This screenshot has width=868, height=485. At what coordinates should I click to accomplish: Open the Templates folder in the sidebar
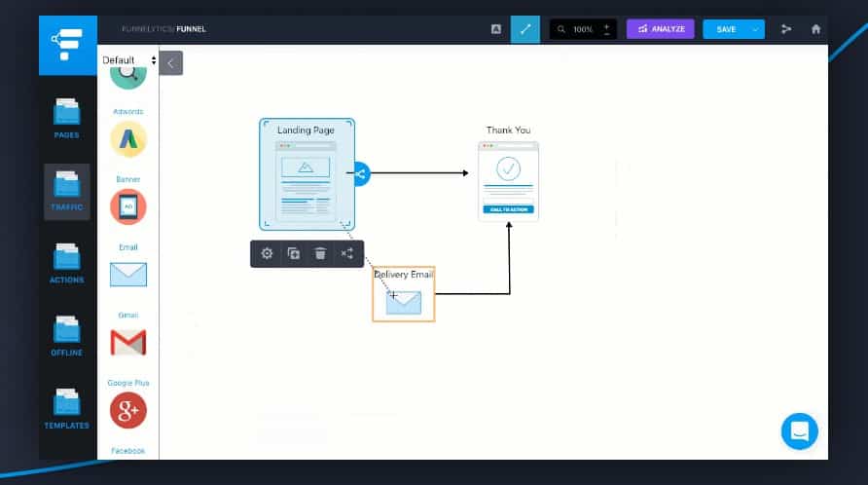pyautogui.click(x=66, y=409)
